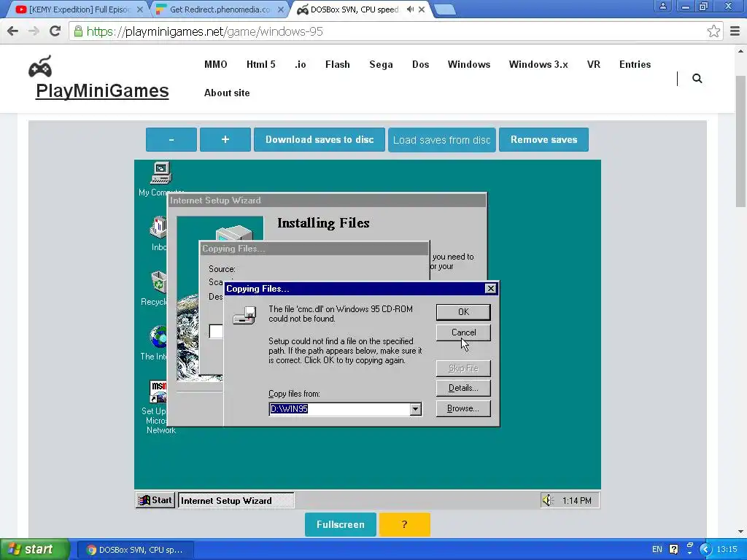Click the Details... button

point(463,388)
